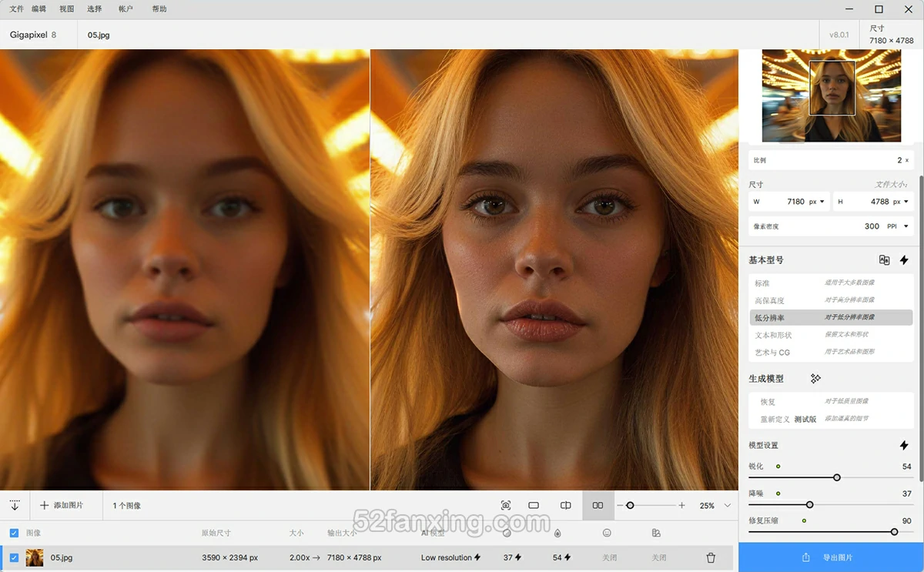Open the width px unit dropdown
The height and width of the screenshot is (572, 924).
pyautogui.click(x=817, y=202)
